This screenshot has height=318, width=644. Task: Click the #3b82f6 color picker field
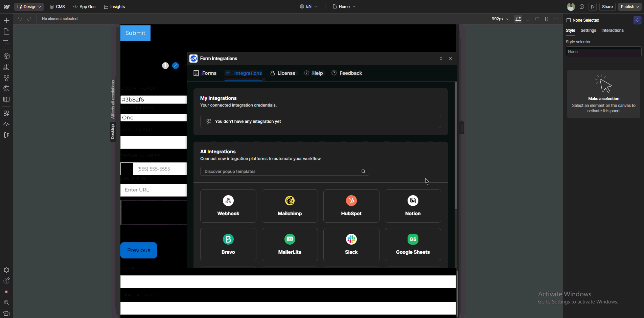pos(153,99)
